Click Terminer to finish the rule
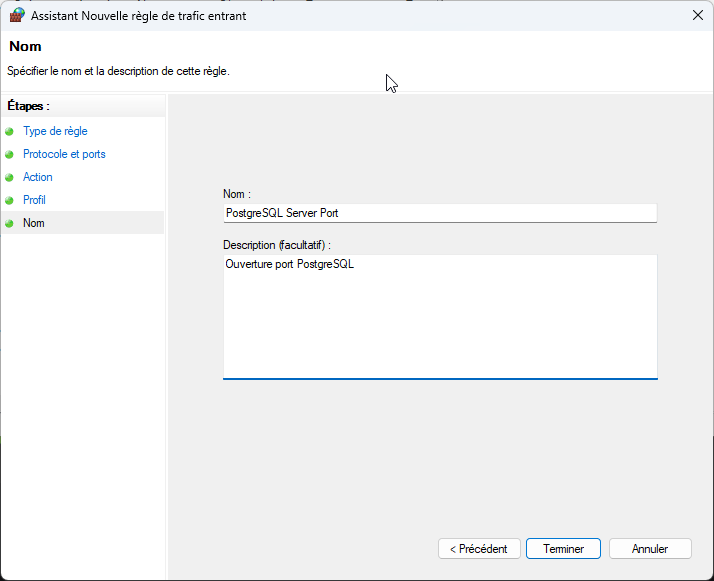 563,549
